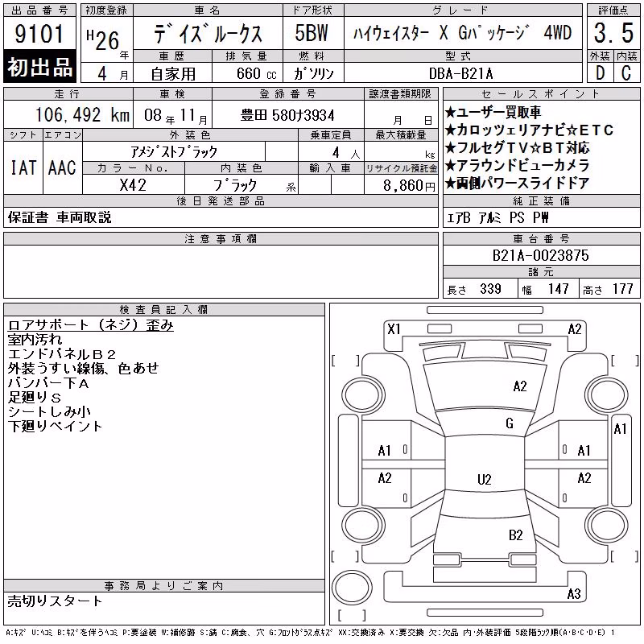Click the exterior grade D cell
Viewport: 644px width, 644px height.
click(x=600, y=73)
